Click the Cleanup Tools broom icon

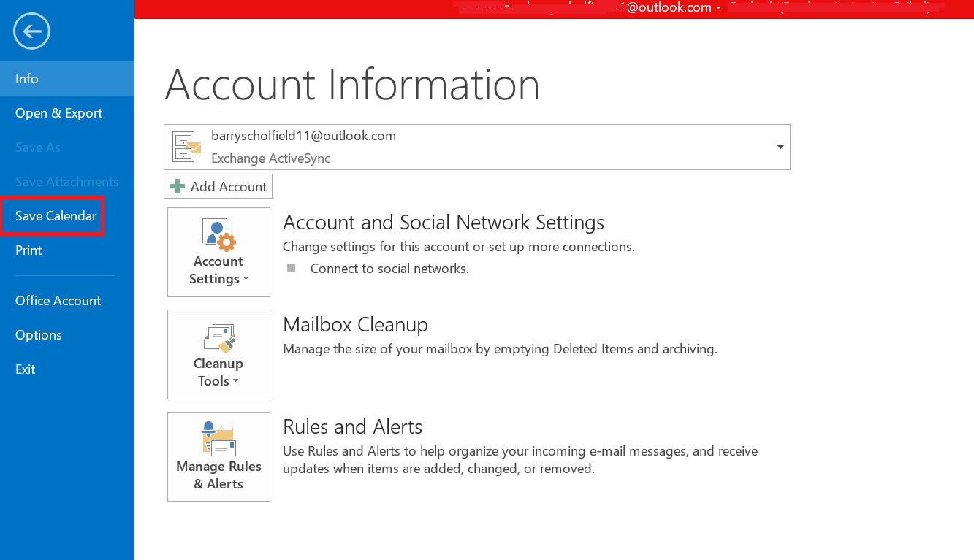219,338
